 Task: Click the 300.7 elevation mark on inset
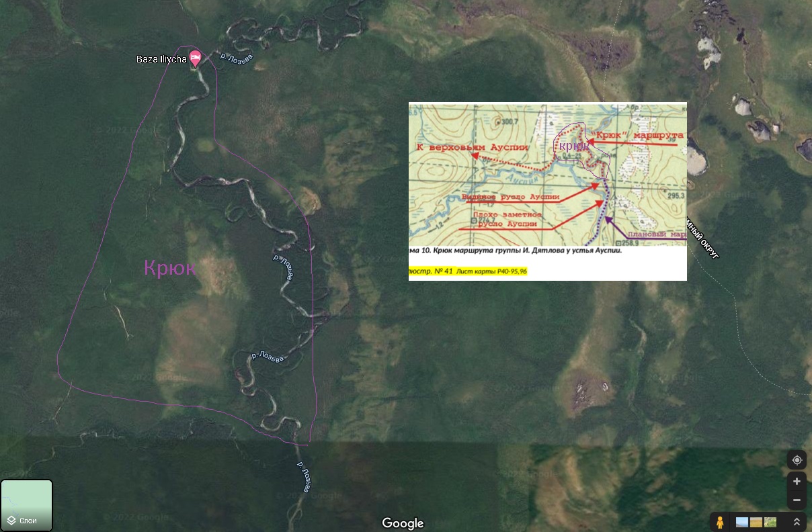tap(509, 122)
